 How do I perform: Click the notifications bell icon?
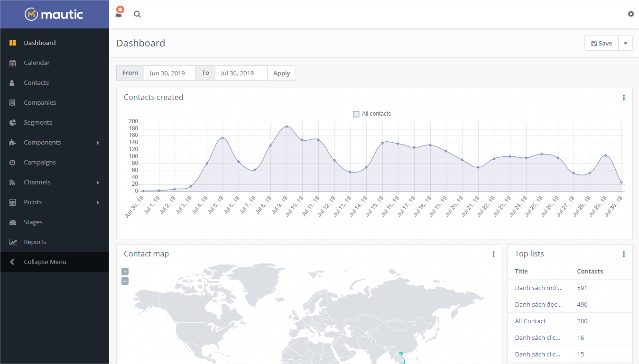click(118, 13)
